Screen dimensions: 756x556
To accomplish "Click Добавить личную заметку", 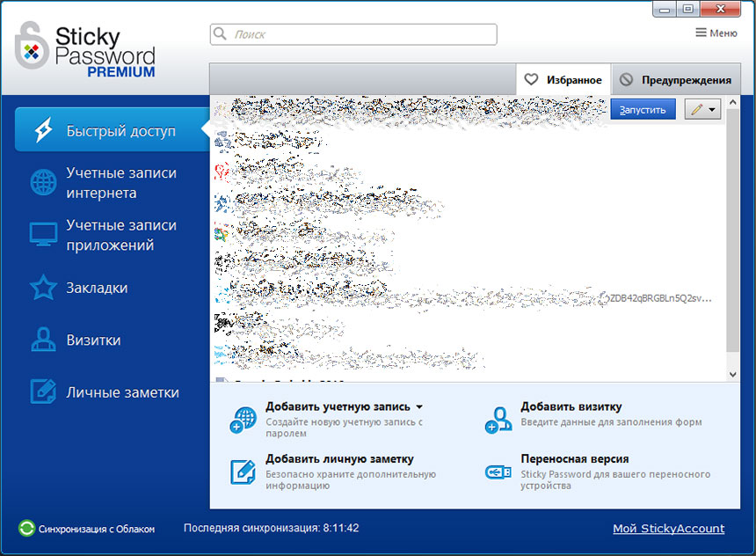I will pyautogui.click(x=339, y=459).
